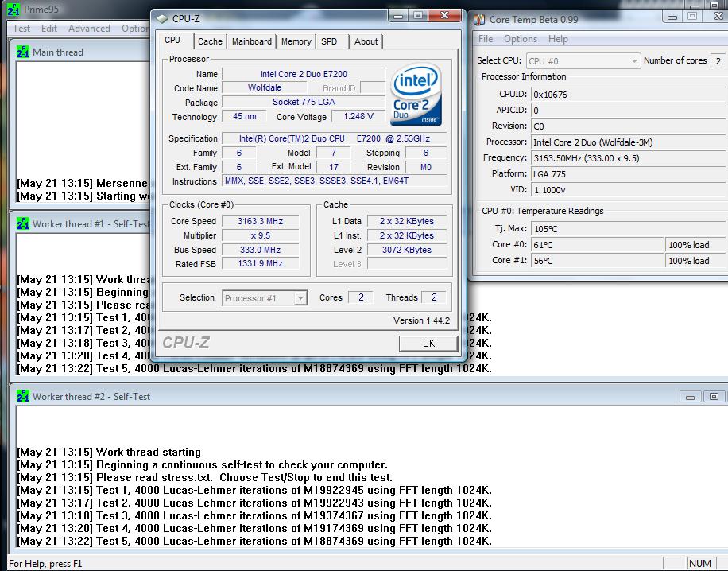Click the Instructions field listing MMX, SSE
The image size is (728, 571).
click(335, 181)
